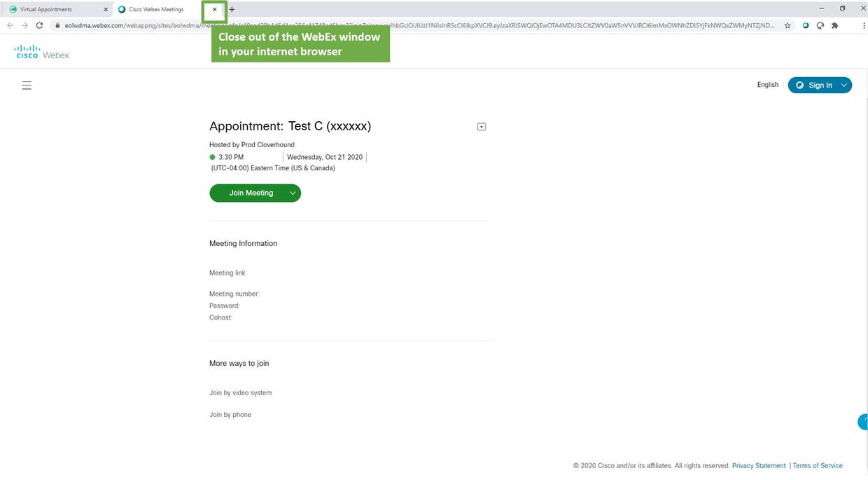Open the Terms of Service link

tap(817, 466)
